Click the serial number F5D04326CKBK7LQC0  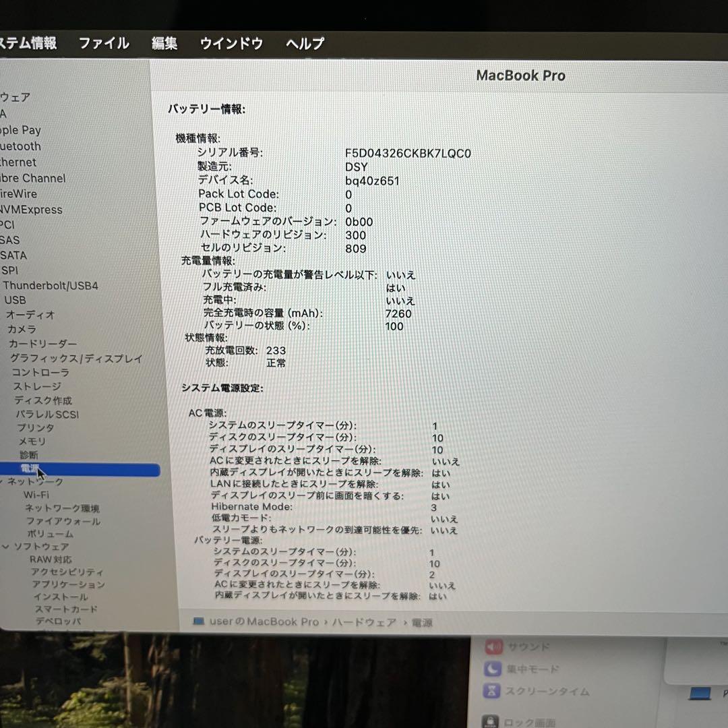[x=408, y=154]
